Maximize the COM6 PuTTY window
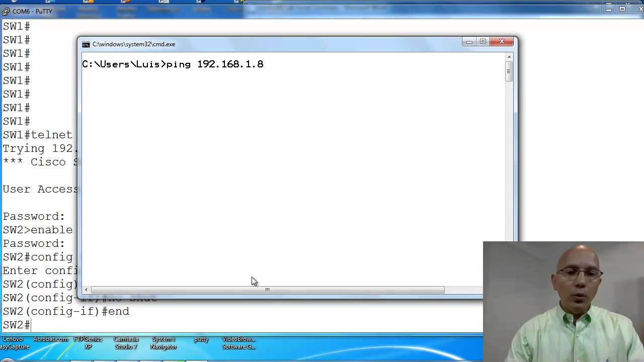Image resolution: width=644 pixels, height=362 pixels. pos(622,9)
